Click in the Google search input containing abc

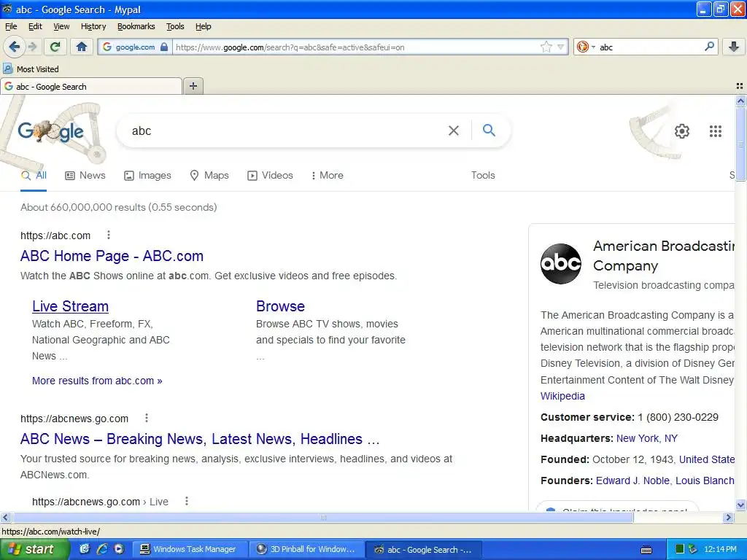[x=286, y=131]
